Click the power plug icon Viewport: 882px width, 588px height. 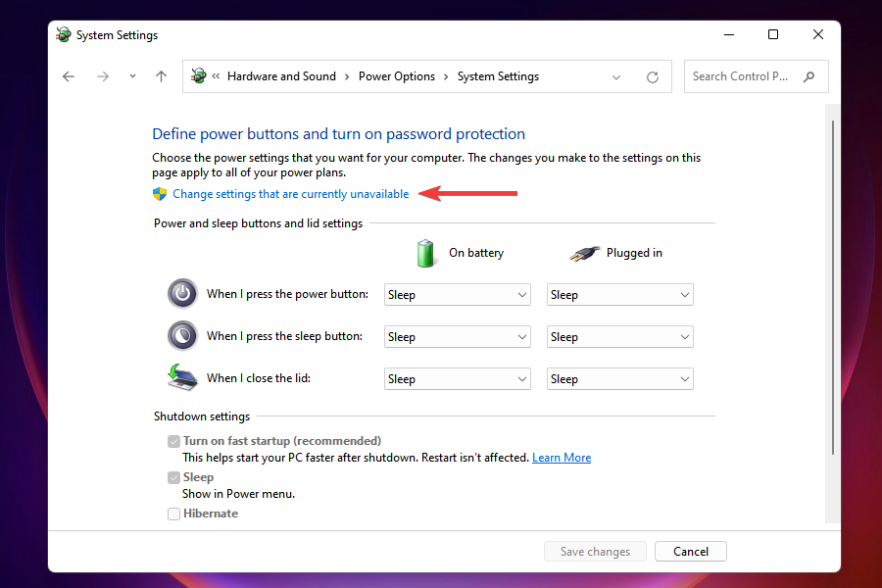click(584, 254)
